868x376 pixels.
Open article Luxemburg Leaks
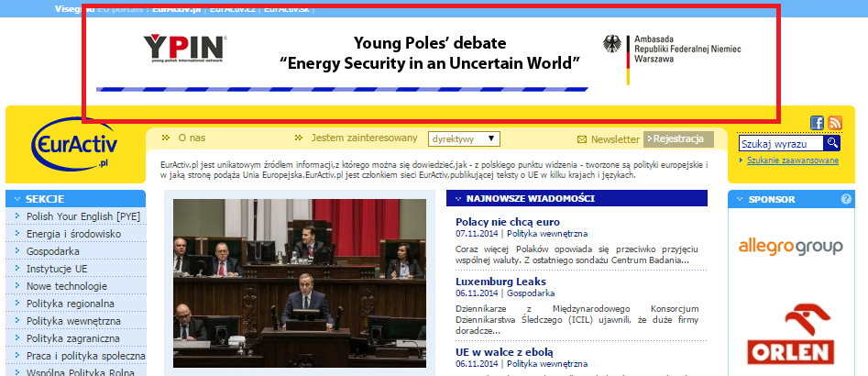(501, 282)
